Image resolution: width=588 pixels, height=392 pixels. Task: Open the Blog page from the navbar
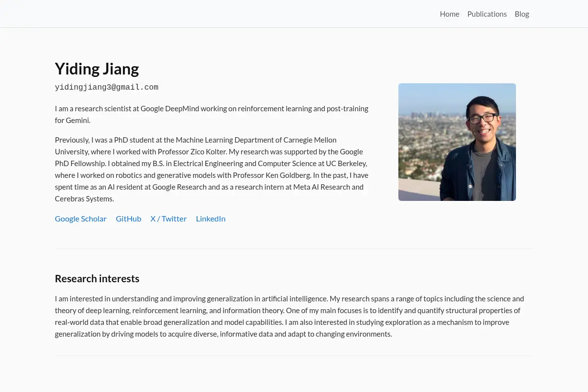pyautogui.click(x=522, y=14)
